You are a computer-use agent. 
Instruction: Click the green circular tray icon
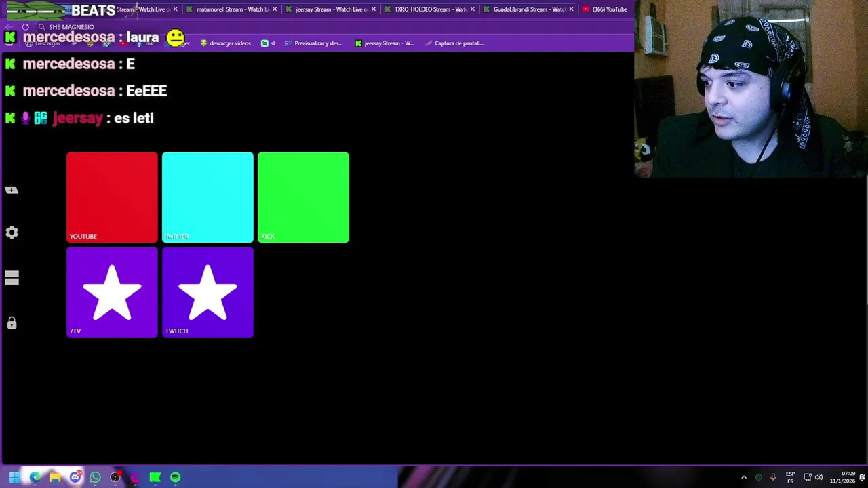click(759, 477)
